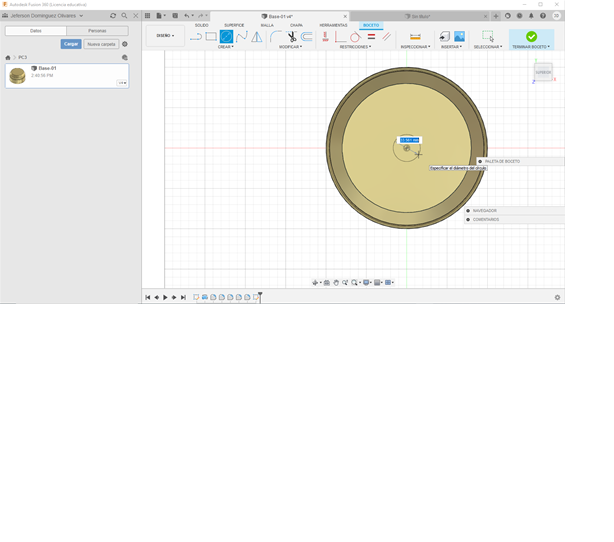Select the Mirror sketch tool

[x=257, y=37]
